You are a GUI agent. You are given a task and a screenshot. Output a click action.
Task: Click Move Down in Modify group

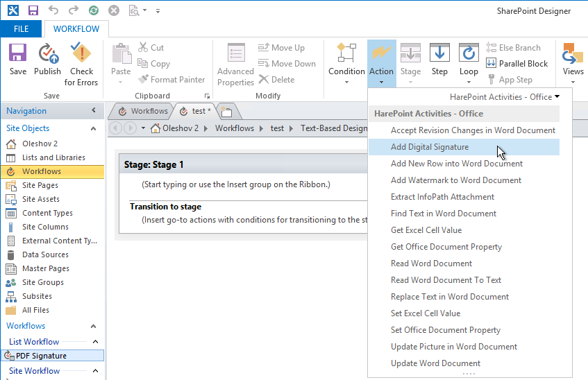tap(287, 64)
